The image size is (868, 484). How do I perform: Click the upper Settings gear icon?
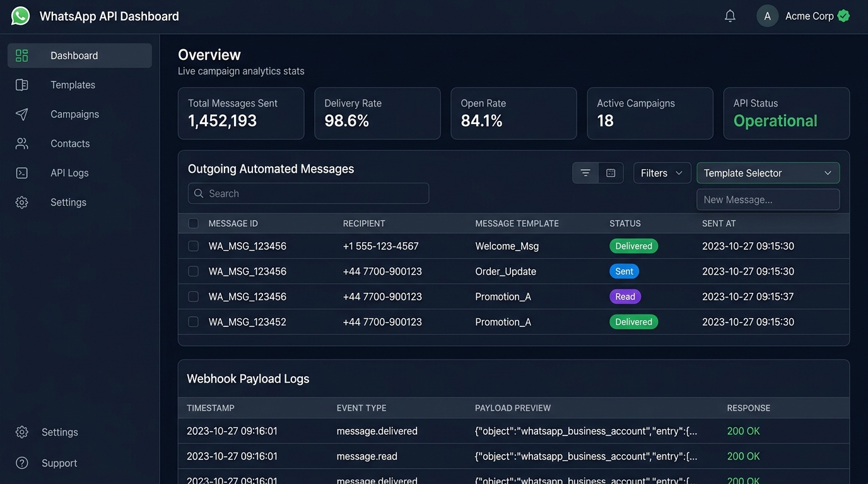coord(22,202)
